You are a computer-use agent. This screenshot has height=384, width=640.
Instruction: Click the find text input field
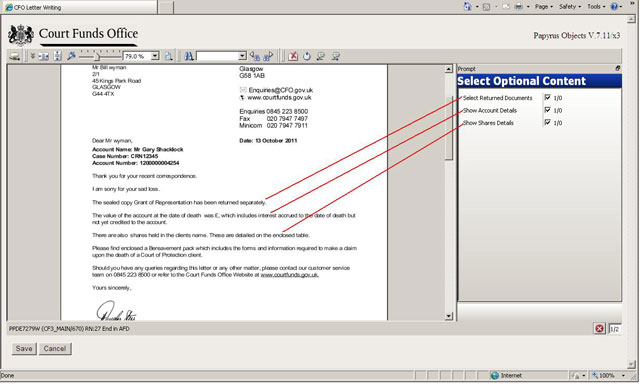pos(217,56)
